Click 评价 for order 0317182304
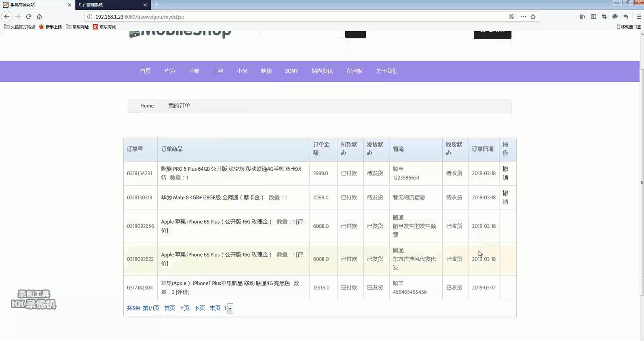644x341 pixels. pyautogui.click(x=182, y=292)
